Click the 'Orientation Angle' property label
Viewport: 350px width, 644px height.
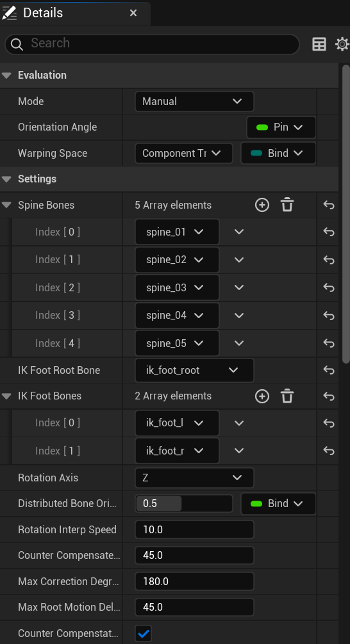click(58, 127)
